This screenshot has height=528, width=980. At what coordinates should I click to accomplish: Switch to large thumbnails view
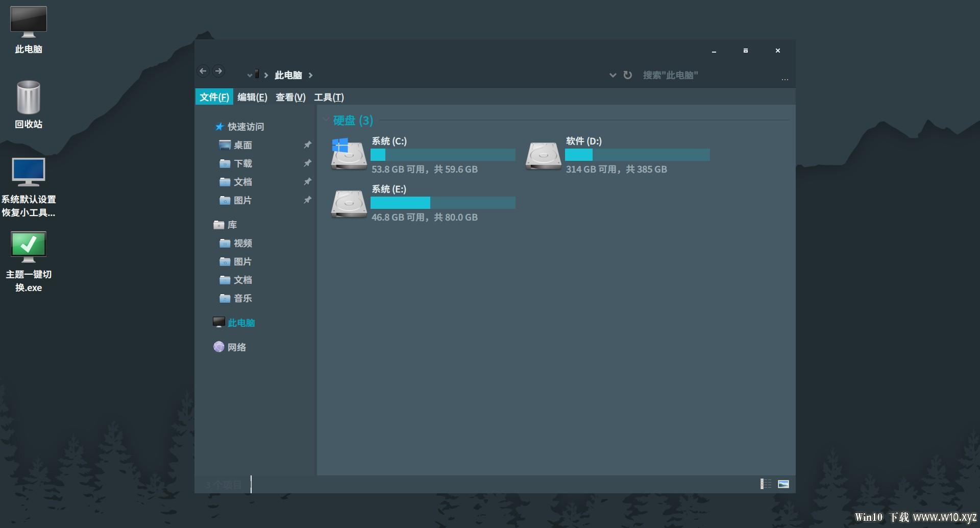coord(783,484)
